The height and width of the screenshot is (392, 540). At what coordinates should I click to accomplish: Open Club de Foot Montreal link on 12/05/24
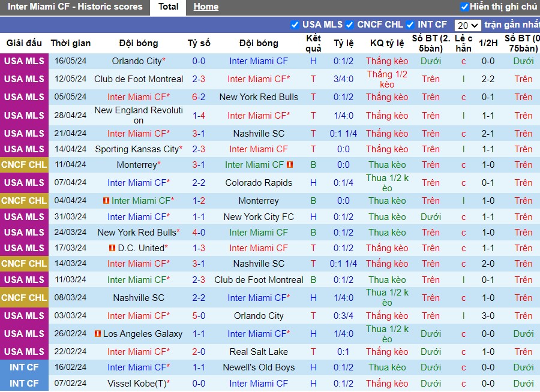pyautogui.click(x=139, y=79)
